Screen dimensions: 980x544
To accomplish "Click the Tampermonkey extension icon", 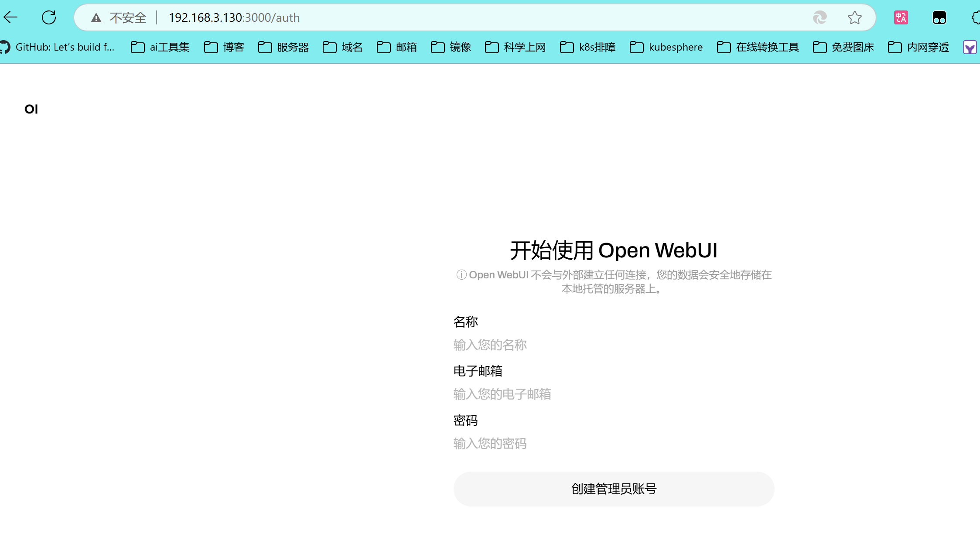I will (939, 17).
